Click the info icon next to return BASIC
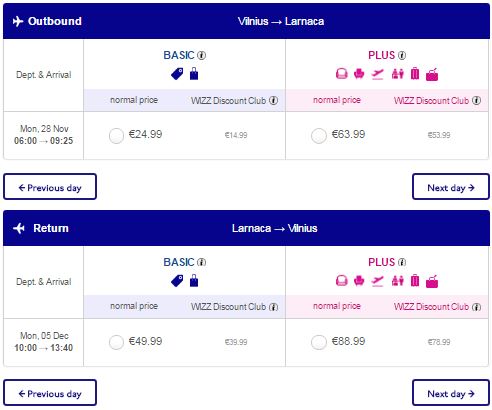The image size is (492, 410). (x=202, y=262)
